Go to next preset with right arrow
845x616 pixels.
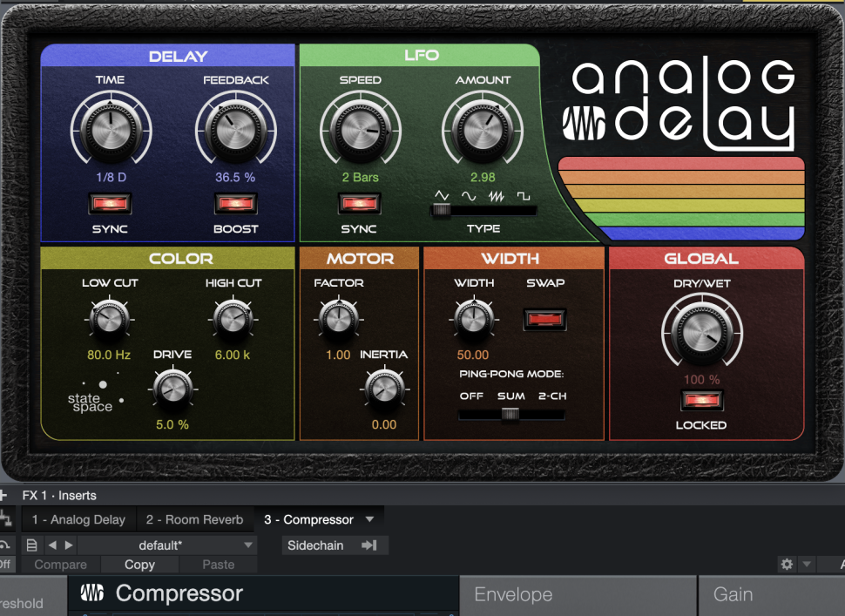(x=70, y=545)
